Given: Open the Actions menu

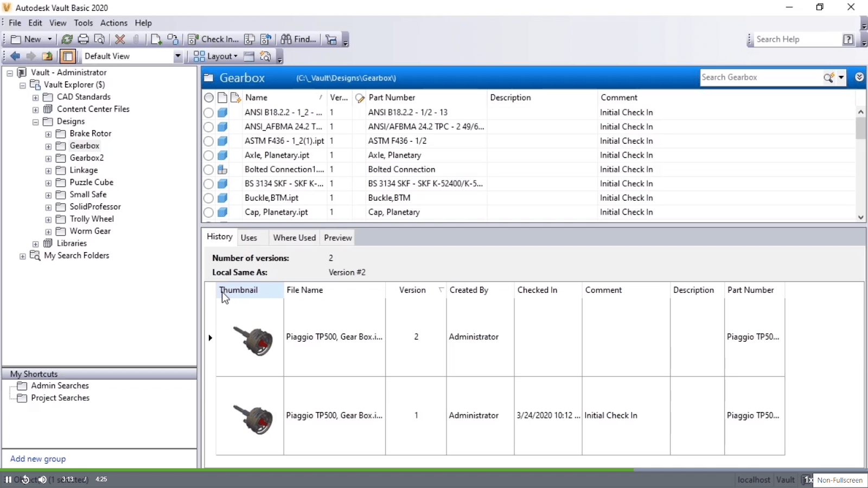Looking at the screenshot, I should coord(113,23).
